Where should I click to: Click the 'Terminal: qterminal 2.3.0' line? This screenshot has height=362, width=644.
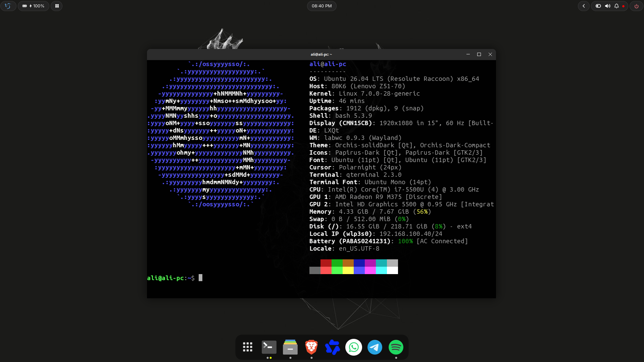(355, 175)
